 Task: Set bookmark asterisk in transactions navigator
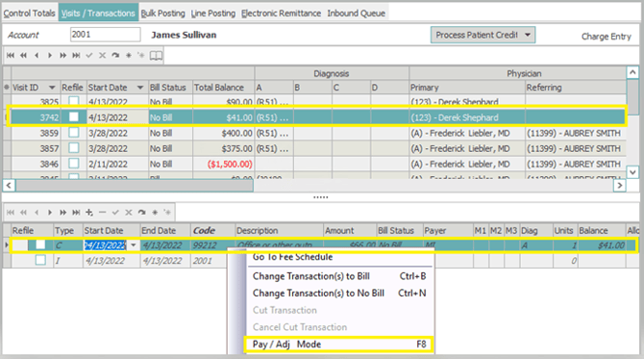click(x=155, y=212)
